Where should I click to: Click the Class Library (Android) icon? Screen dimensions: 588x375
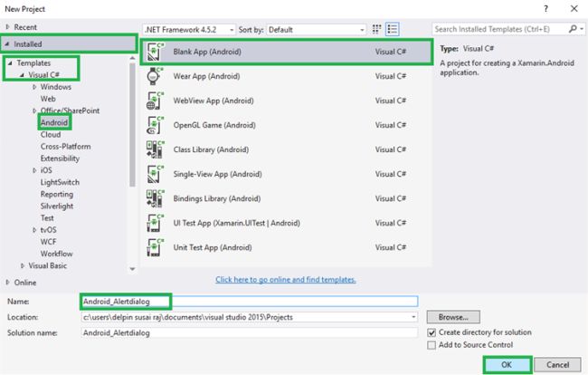155,149
